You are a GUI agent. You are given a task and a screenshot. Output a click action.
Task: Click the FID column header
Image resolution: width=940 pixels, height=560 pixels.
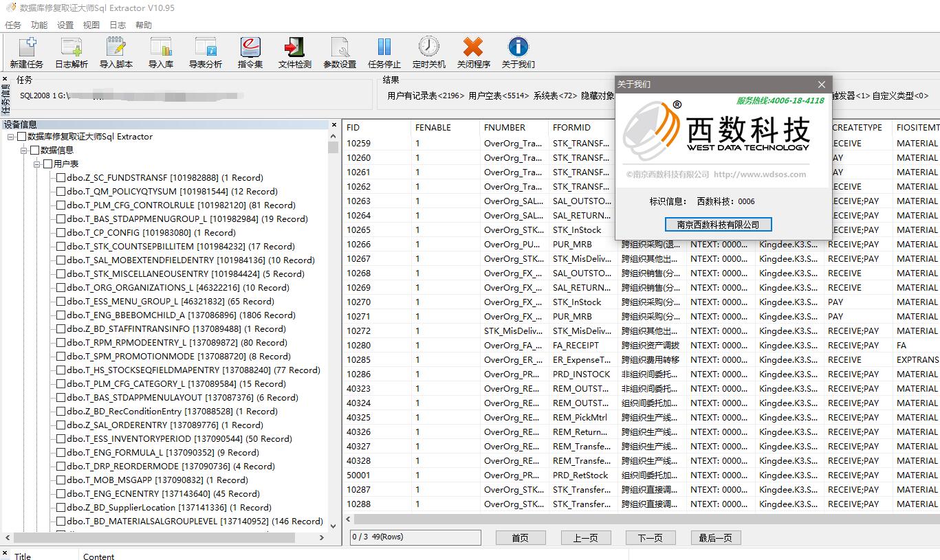click(376, 128)
